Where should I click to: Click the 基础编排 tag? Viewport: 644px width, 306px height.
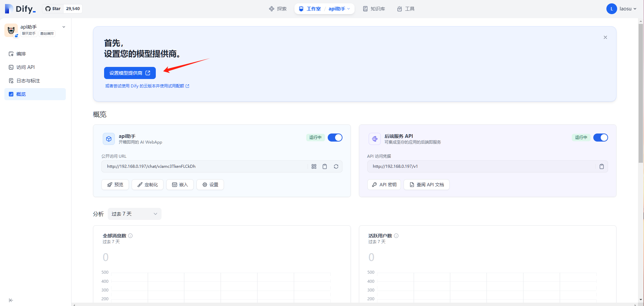47,34
